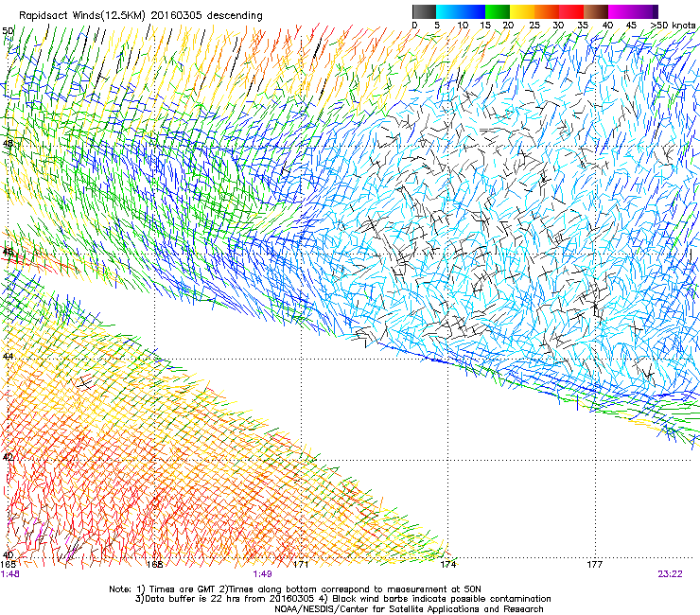Click the title 'Rapidscat Winds(12.5KM) 20160305 descending'
700x615 pixels.
(x=141, y=16)
